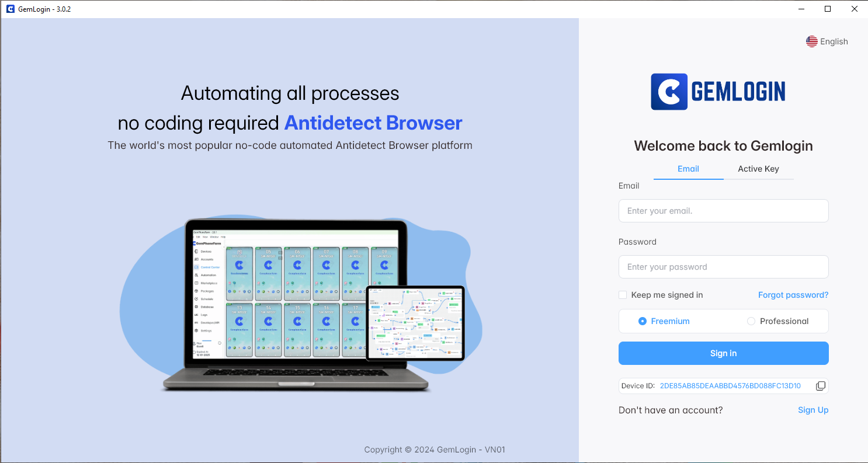Image resolution: width=868 pixels, height=463 pixels.
Task: Open the English language selector
Action: pyautogui.click(x=827, y=41)
